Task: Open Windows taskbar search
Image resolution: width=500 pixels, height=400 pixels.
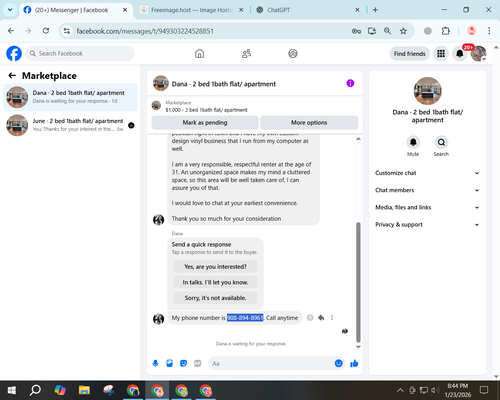Action: [x=35, y=390]
